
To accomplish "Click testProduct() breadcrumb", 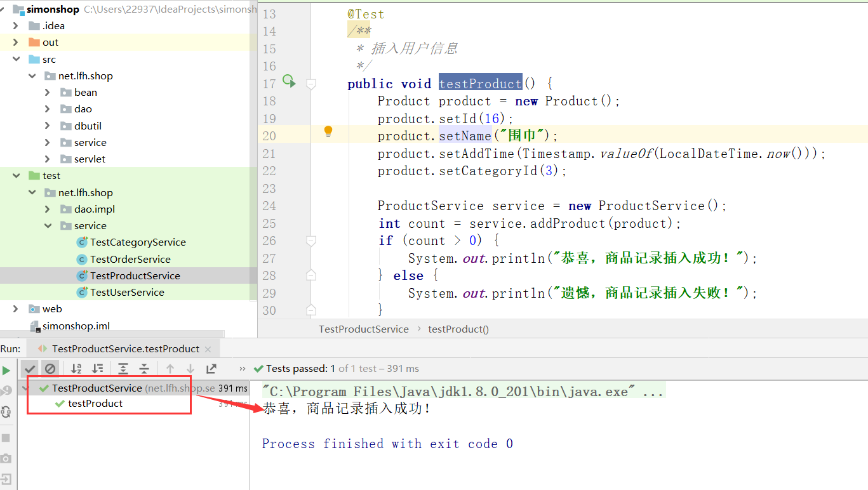I will (x=458, y=329).
